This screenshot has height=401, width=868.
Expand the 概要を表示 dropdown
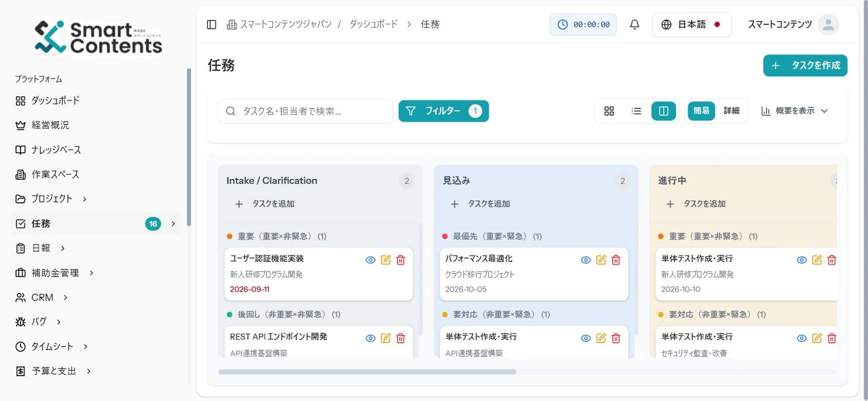(795, 111)
